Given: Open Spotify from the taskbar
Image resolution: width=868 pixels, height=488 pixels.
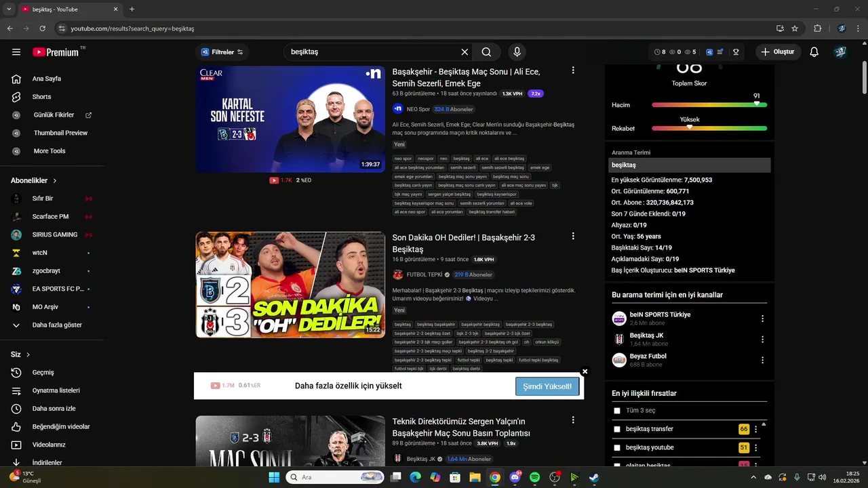Looking at the screenshot, I should (534, 477).
